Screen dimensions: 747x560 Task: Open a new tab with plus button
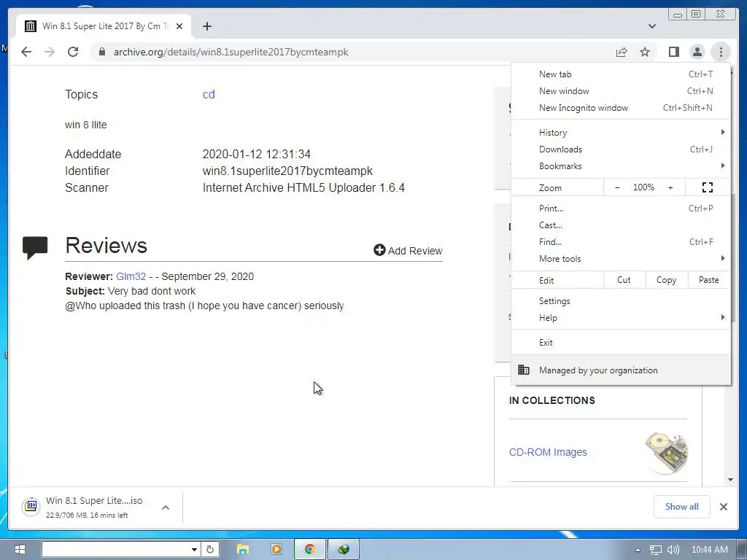206,26
